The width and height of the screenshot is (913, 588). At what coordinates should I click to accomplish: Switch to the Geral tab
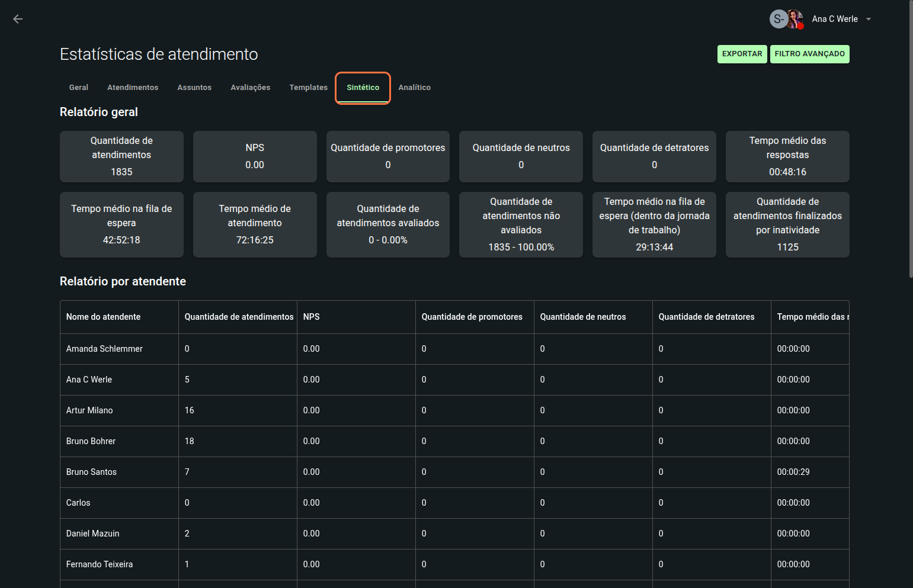(x=78, y=88)
